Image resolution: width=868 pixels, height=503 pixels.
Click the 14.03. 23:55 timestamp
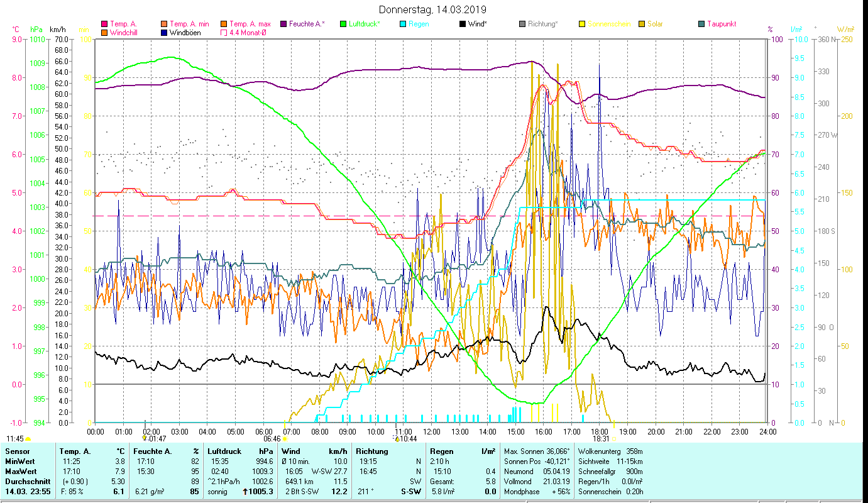pos(26,492)
